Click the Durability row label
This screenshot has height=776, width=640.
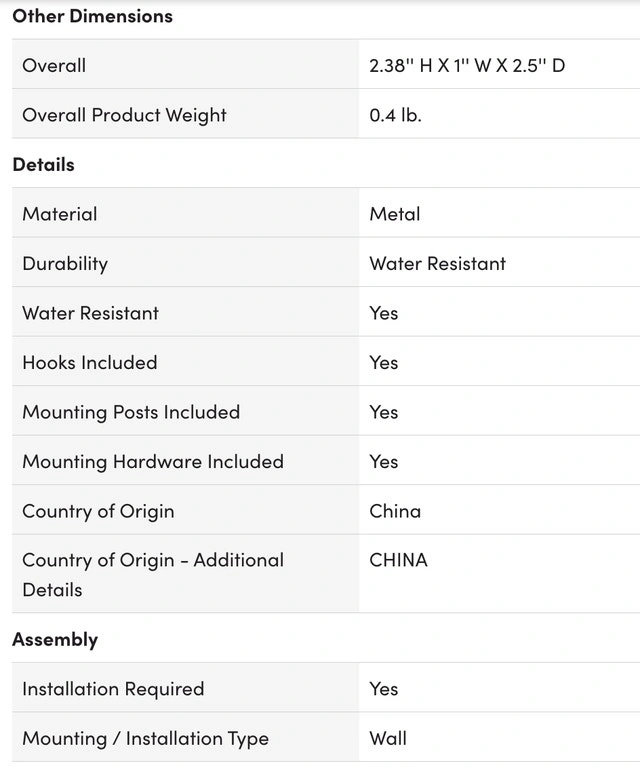point(65,263)
